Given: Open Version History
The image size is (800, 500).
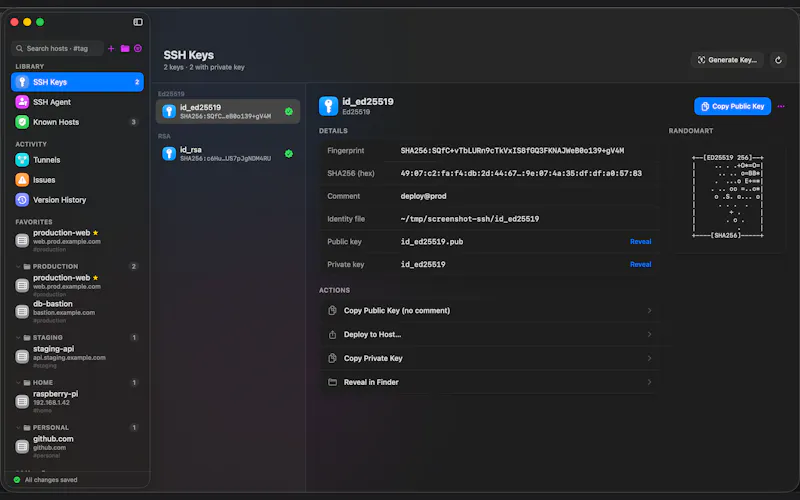Looking at the screenshot, I should pyautogui.click(x=78, y=200).
